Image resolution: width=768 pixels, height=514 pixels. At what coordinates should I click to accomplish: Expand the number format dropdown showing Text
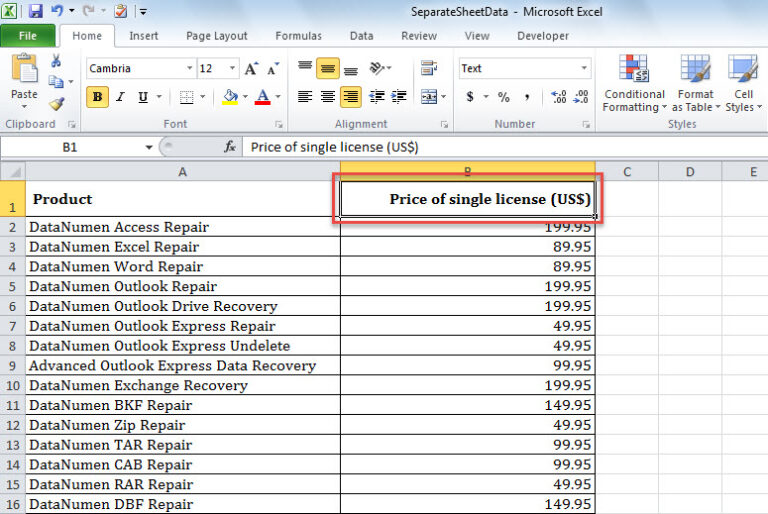tap(584, 69)
